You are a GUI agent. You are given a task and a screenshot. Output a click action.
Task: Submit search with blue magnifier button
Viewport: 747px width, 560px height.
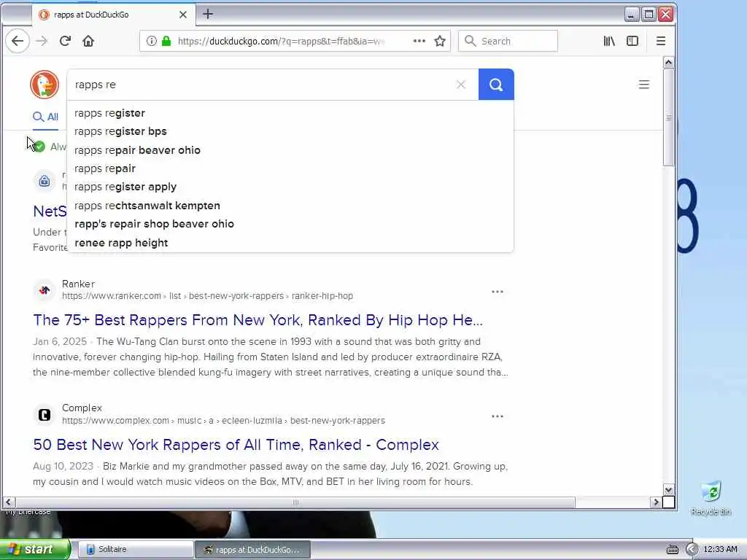(x=496, y=85)
